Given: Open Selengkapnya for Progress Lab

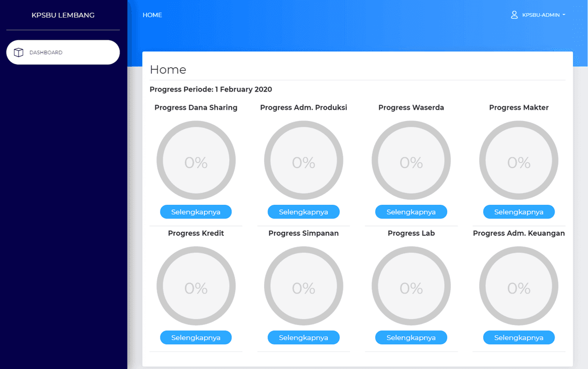Looking at the screenshot, I should (x=411, y=338).
